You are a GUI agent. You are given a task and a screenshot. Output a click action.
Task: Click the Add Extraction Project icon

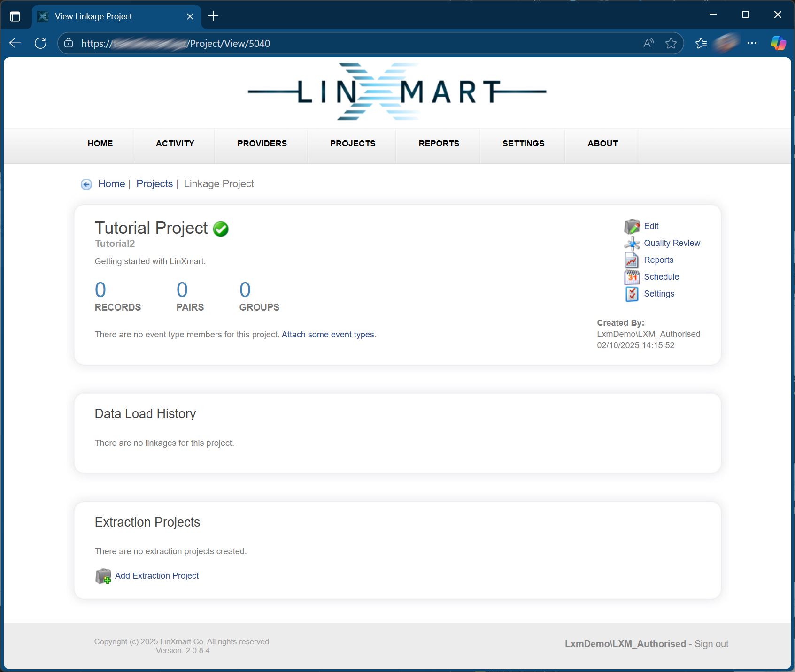[103, 576]
